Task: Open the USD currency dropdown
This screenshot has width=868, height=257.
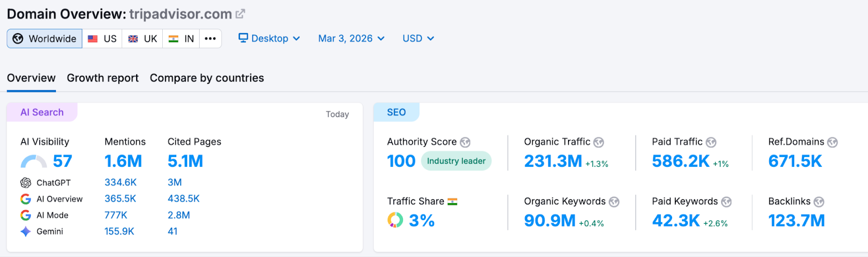Action: pyautogui.click(x=418, y=39)
